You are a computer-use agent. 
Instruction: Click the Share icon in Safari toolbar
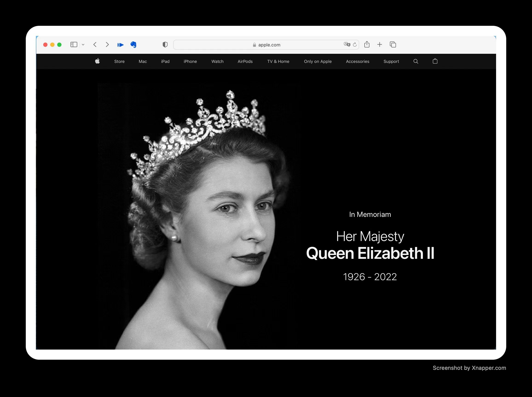(367, 44)
